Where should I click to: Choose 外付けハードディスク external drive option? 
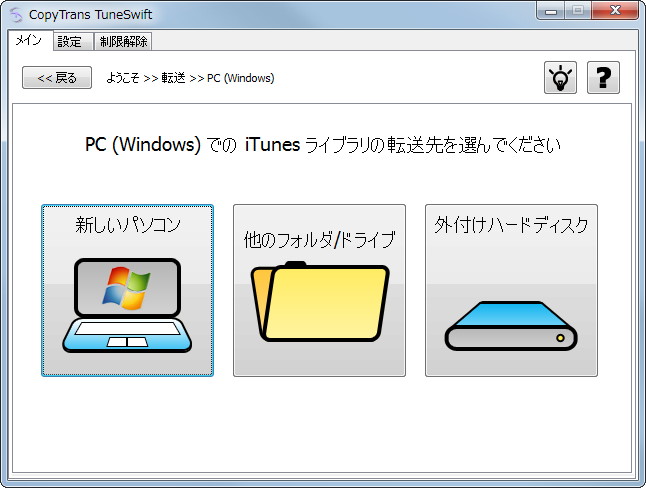[511, 290]
